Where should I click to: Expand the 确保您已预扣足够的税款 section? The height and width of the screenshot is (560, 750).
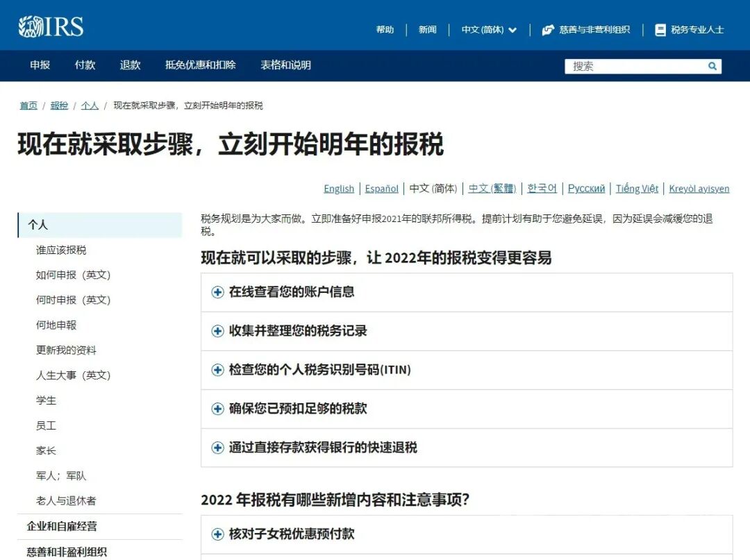[467, 409]
